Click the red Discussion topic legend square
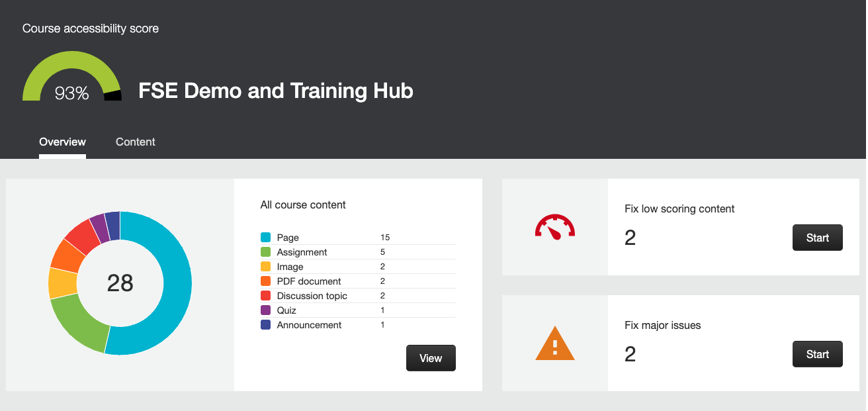Screen dimensions: 868x411 coord(267,296)
